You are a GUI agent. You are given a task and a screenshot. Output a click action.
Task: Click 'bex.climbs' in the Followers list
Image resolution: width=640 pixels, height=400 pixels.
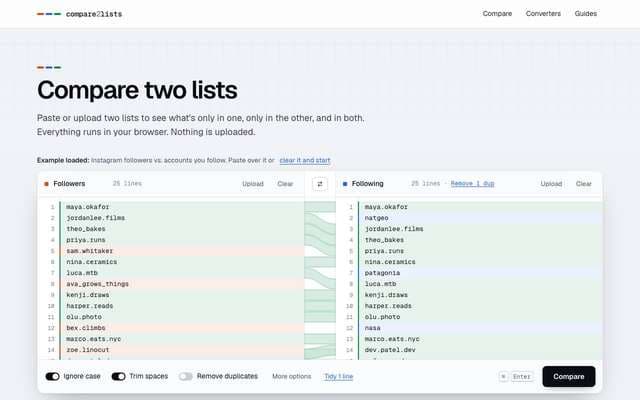click(86, 328)
